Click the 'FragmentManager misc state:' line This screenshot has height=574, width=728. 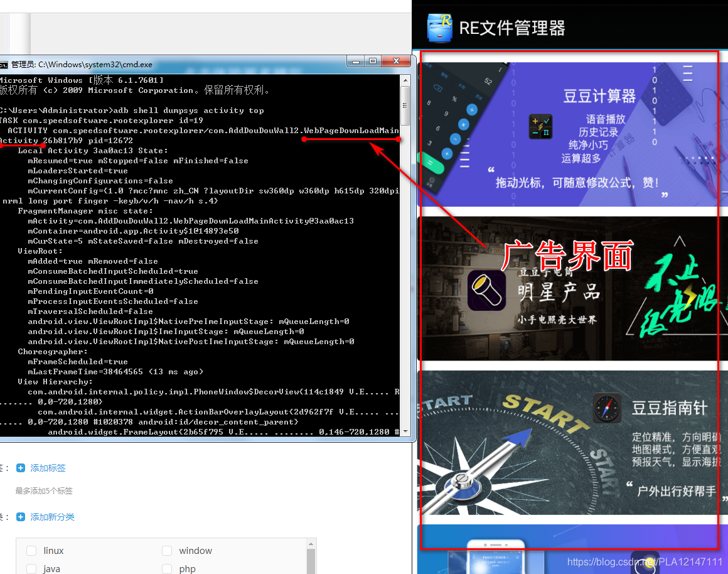pos(85,211)
